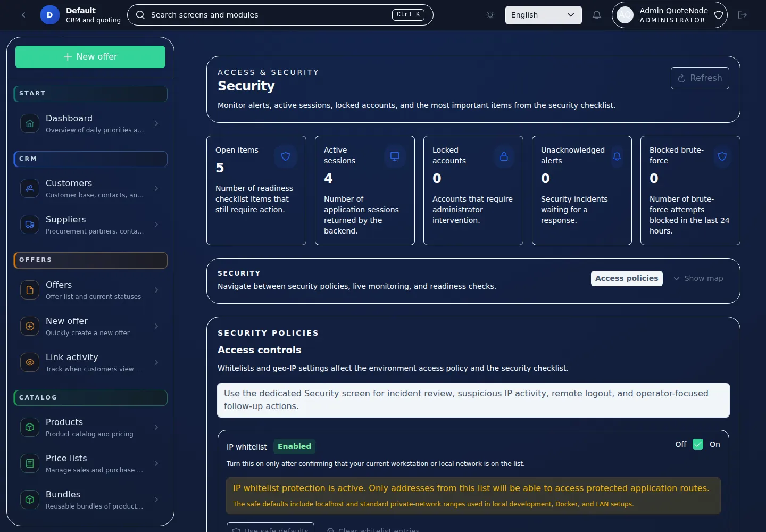Click the Suppliers truck icon
The image size is (766, 532).
tap(30, 225)
